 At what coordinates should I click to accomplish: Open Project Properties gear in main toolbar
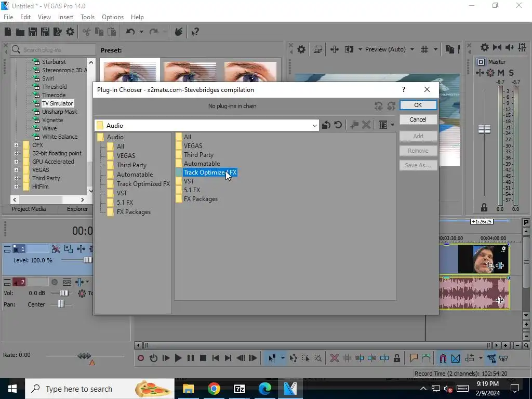pos(70,32)
